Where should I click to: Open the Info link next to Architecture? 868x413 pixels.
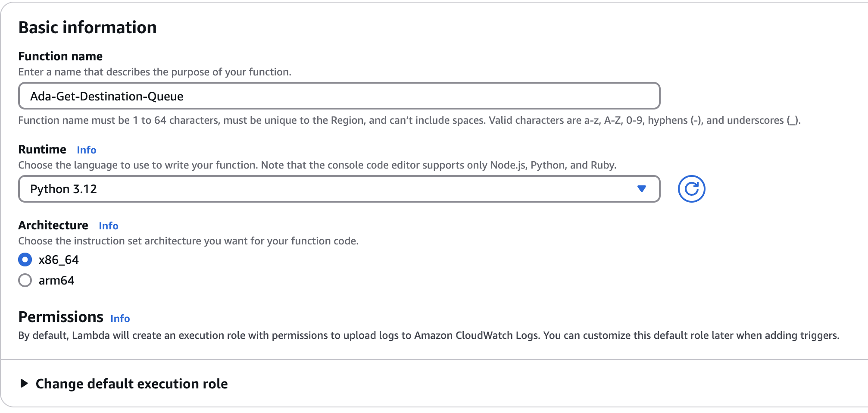108,226
